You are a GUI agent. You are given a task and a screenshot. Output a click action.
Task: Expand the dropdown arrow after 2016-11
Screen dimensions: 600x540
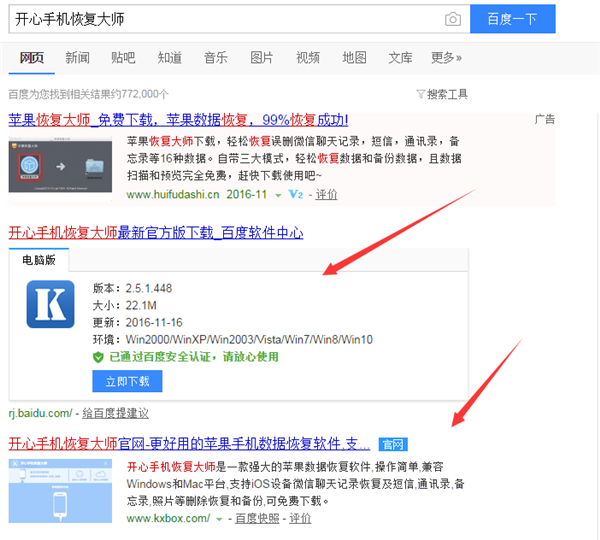[x=278, y=196]
